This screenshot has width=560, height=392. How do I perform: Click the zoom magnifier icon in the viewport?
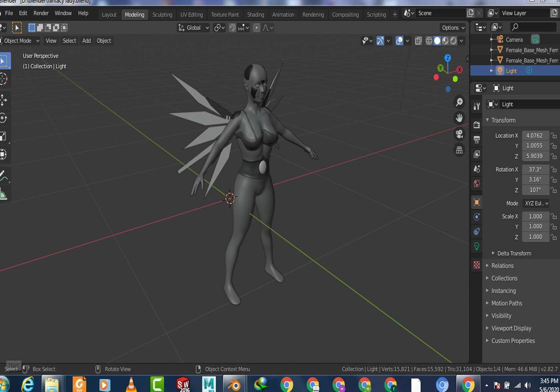459,102
